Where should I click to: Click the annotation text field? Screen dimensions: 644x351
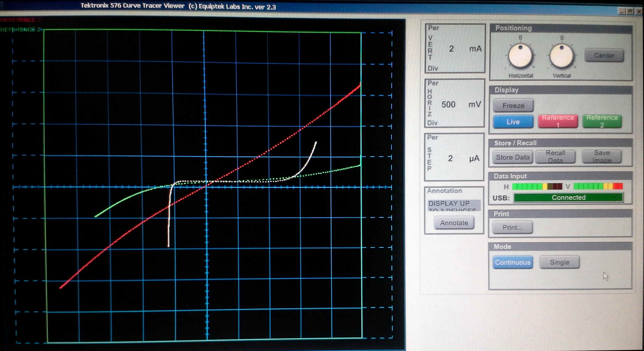coord(454,205)
